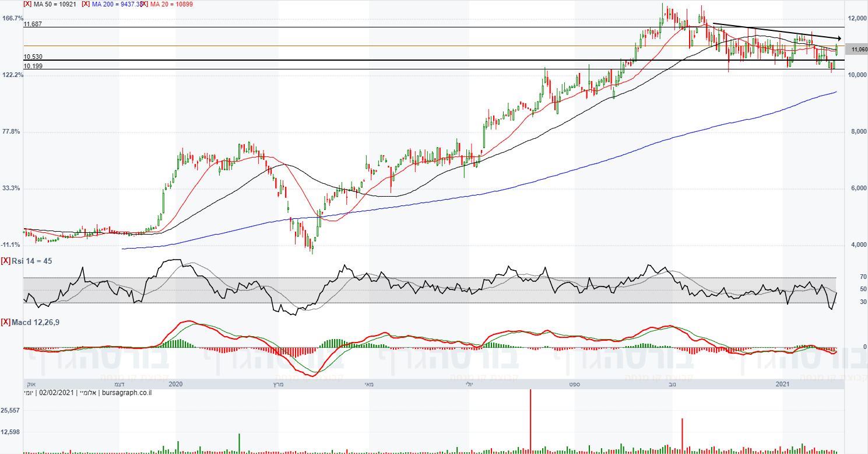
Task: Click the 'MA 200 = 9437.38' legend label
Action: (117, 4)
